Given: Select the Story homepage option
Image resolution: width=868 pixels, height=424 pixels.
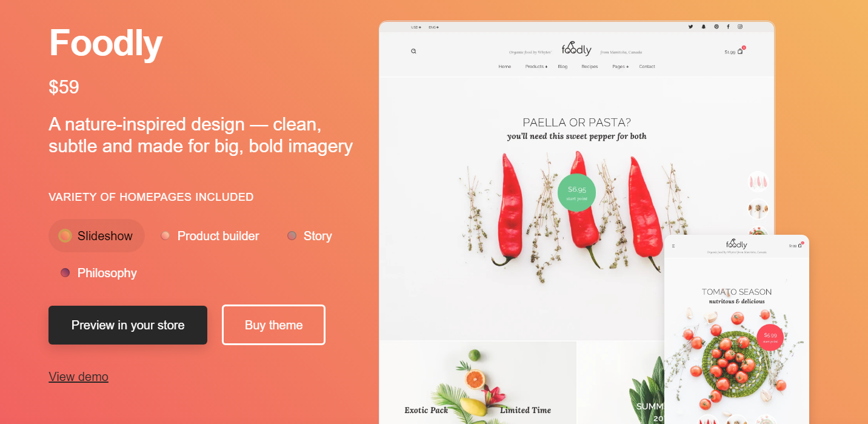Looking at the screenshot, I should (x=310, y=236).
